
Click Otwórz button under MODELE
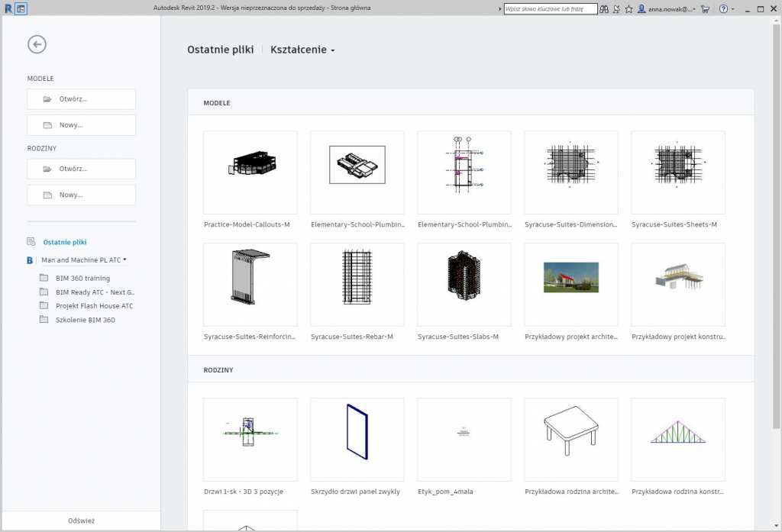pyautogui.click(x=81, y=99)
